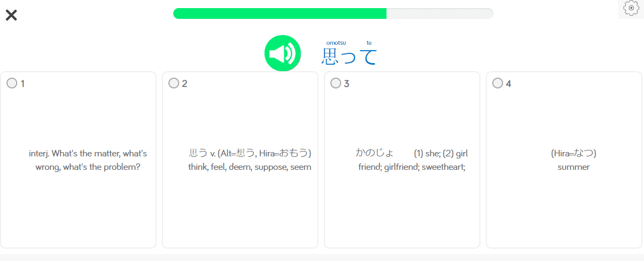The width and height of the screenshot is (644, 261).
Task: Play the audio with the green speaker button
Action: [x=282, y=53]
